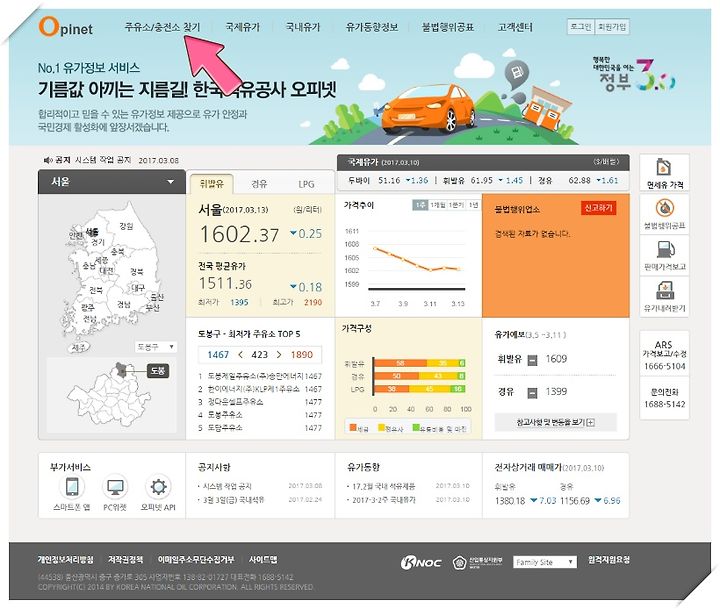Click the 로그인 button

pos(581,27)
